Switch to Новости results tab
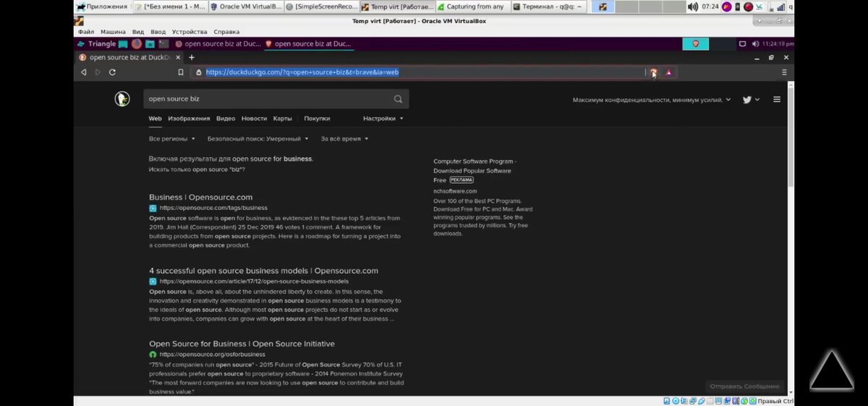This screenshot has height=406, width=868. click(254, 118)
